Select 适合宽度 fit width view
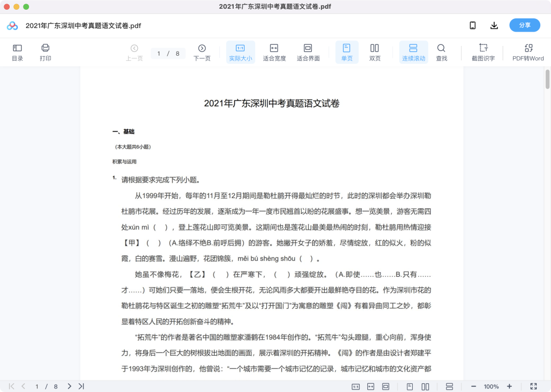 click(274, 53)
